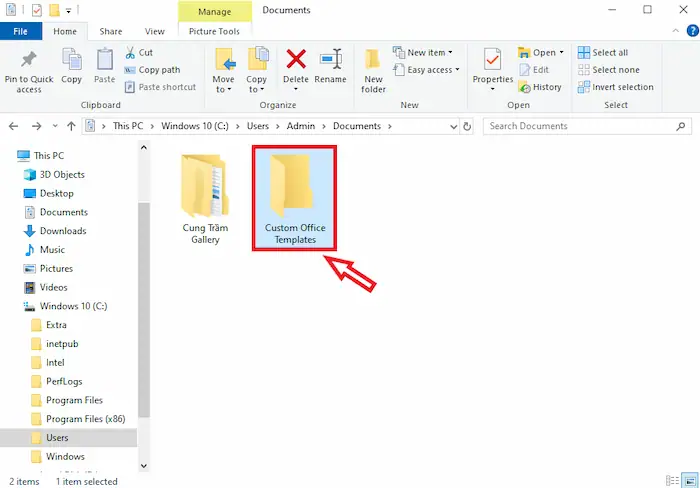The height and width of the screenshot is (488, 700).
Task: Open Customize Quick Access Toolbar dropdown
Action: tap(68, 10)
